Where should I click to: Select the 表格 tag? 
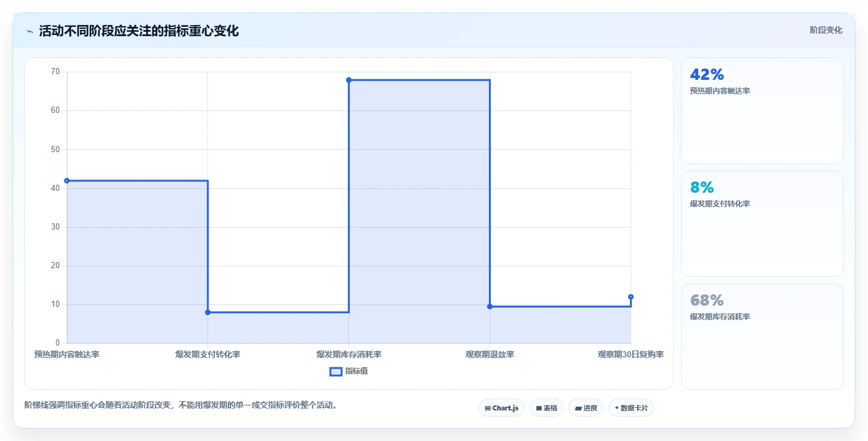click(x=546, y=408)
